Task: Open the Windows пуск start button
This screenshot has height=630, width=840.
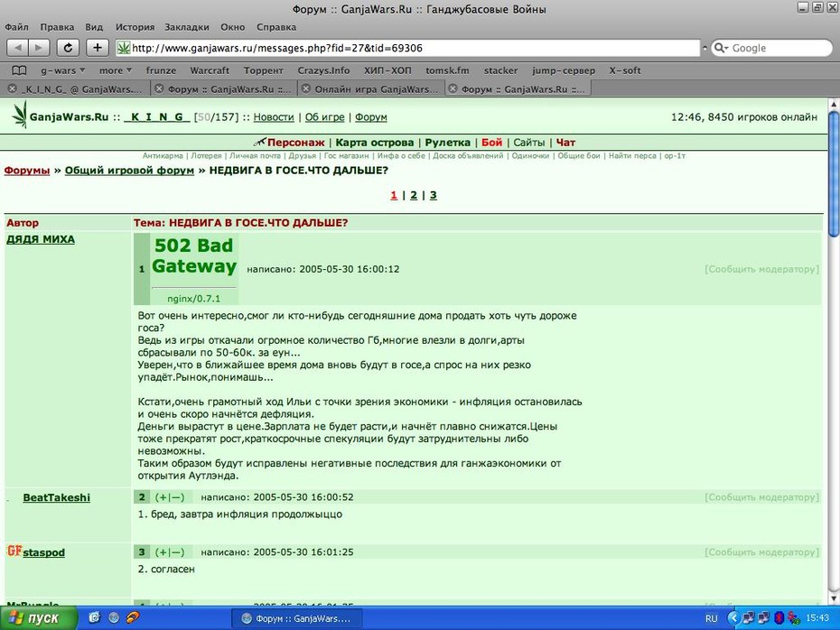Action: (38, 618)
